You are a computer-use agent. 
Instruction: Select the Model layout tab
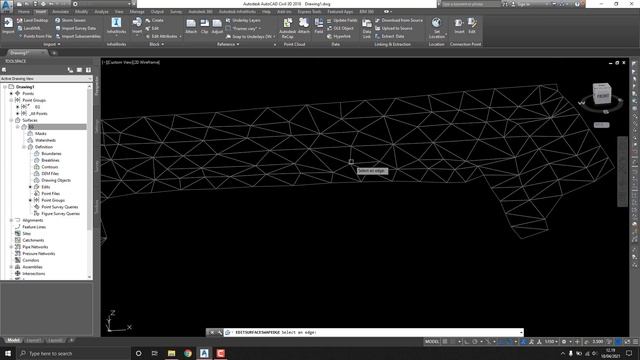(13, 340)
